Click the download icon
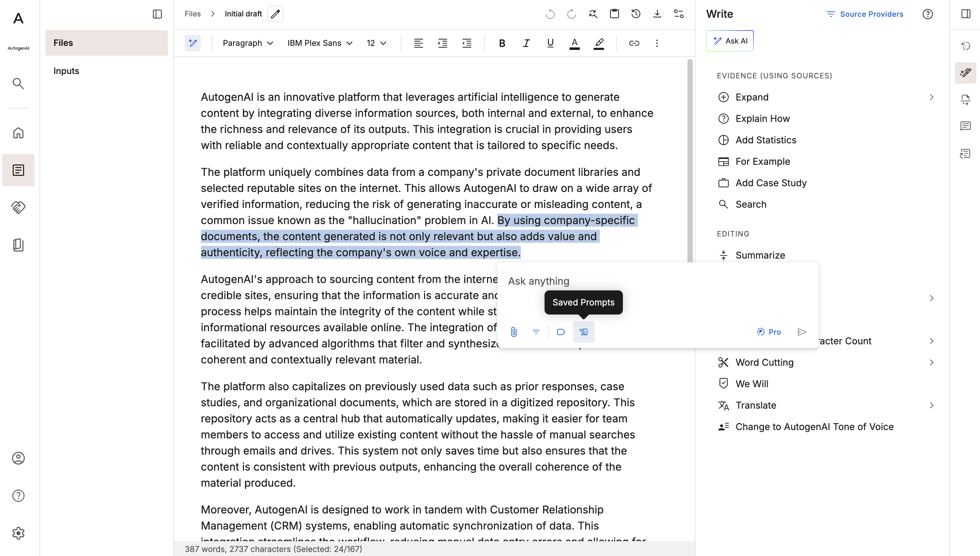The height and width of the screenshot is (556, 980). click(x=657, y=14)
